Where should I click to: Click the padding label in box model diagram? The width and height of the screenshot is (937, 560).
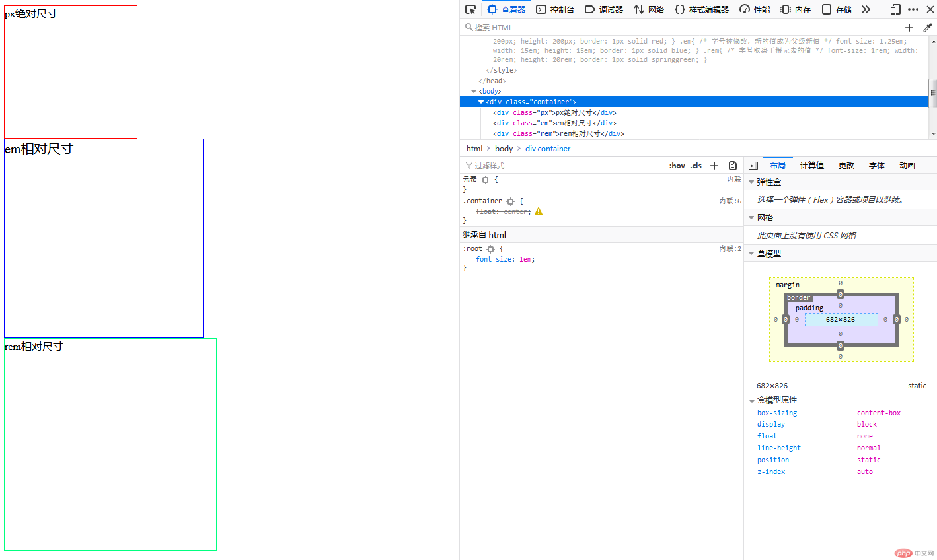[809, 308]
